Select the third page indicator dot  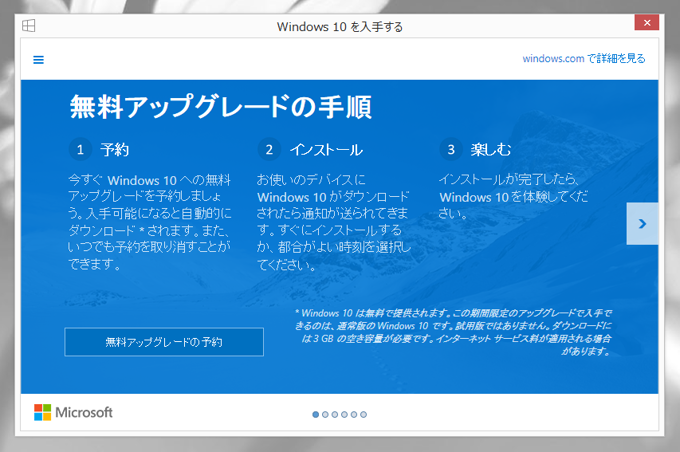[x=335, y=414]
